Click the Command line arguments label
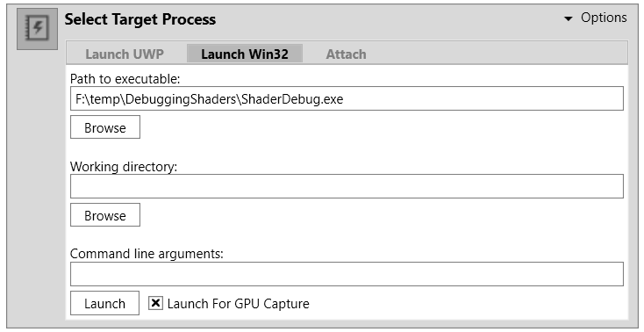 (x=147, y=254)
